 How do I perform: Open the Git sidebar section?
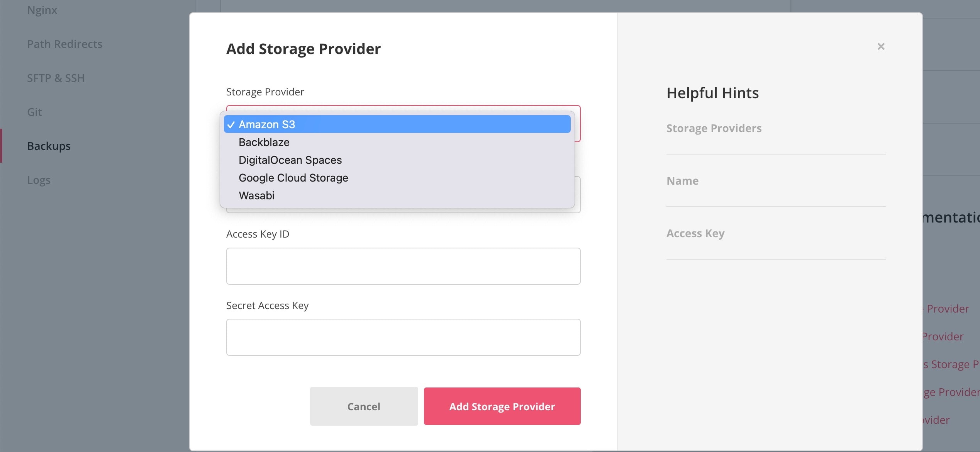34,112
